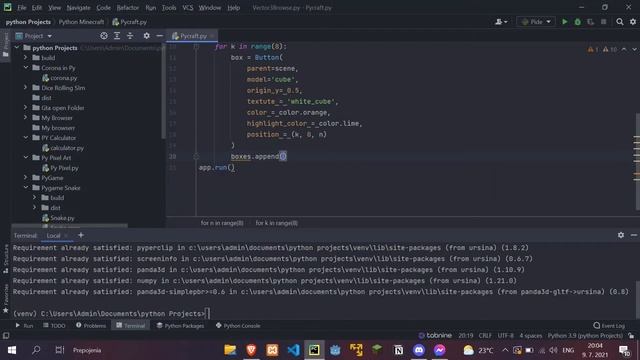640x360 pixels.
Task: Open File Explorer from taskbar
Action: click(x=230, y=350)
